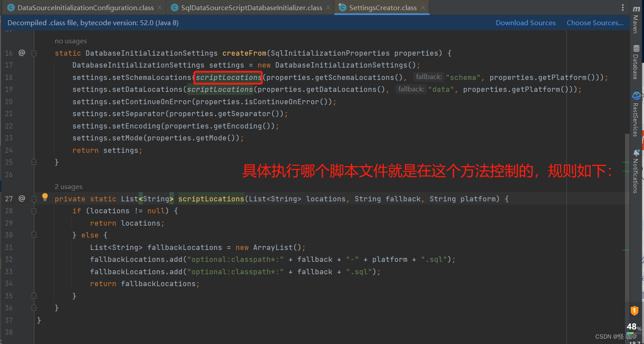Screen dimensions: 644x344
Task: Click the 48% indicator at bottom right
Action: coord(634,327)
